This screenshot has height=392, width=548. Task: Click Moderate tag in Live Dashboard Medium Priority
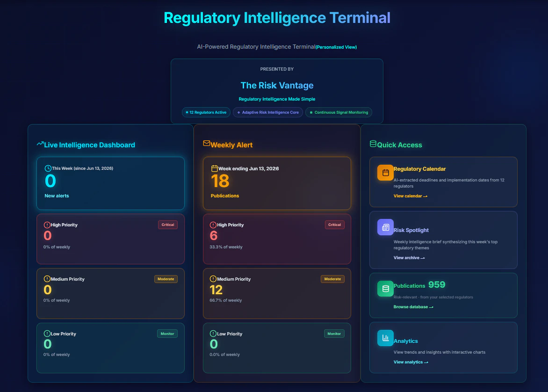pos(166,279)
